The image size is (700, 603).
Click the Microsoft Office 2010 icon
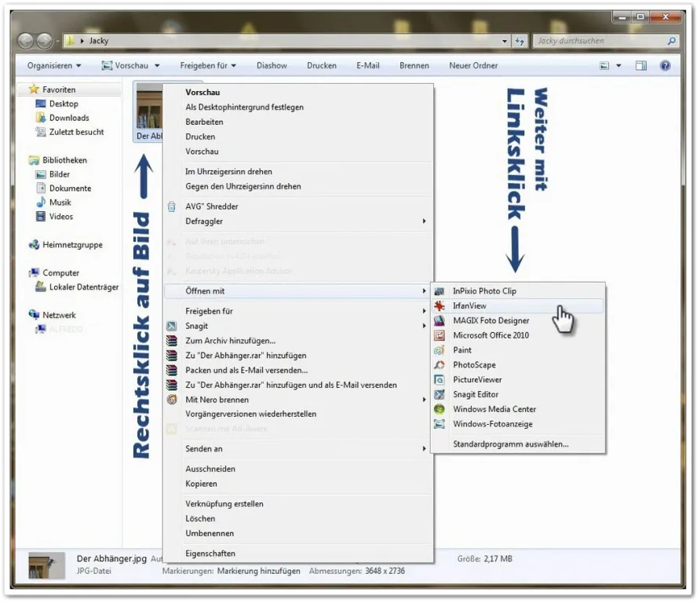click(439, 335)
